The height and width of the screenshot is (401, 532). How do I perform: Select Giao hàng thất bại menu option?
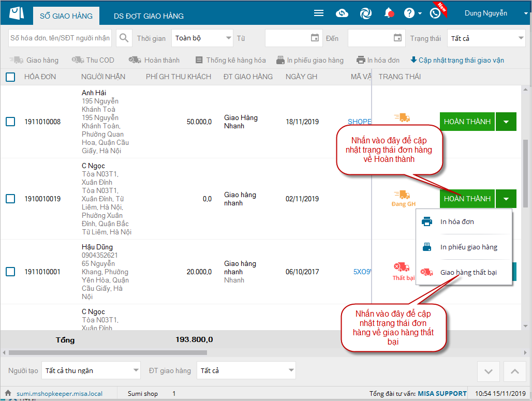pos(468,272)
